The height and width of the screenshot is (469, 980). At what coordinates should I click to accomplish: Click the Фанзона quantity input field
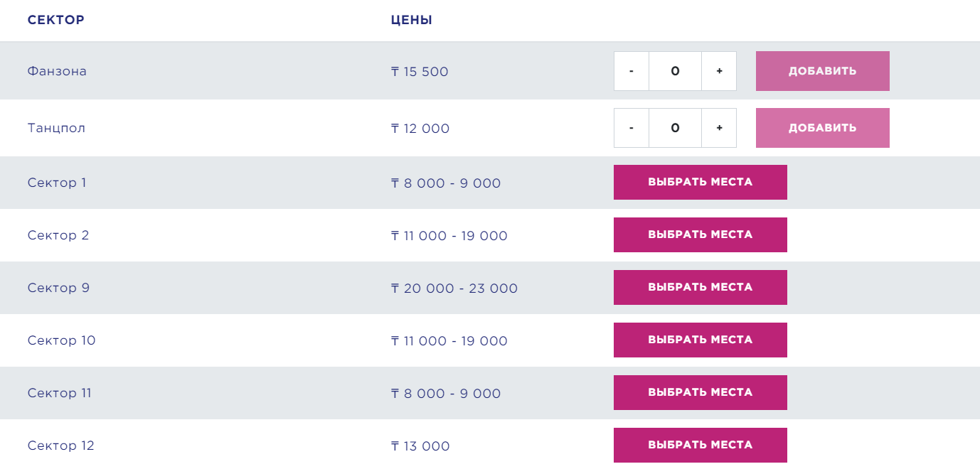point(675,71)
